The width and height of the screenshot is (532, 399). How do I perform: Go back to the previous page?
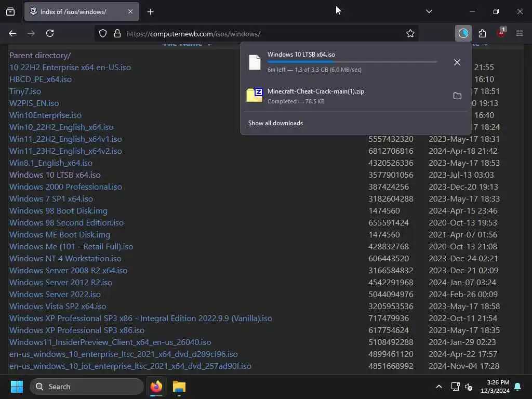click(12, 34)
